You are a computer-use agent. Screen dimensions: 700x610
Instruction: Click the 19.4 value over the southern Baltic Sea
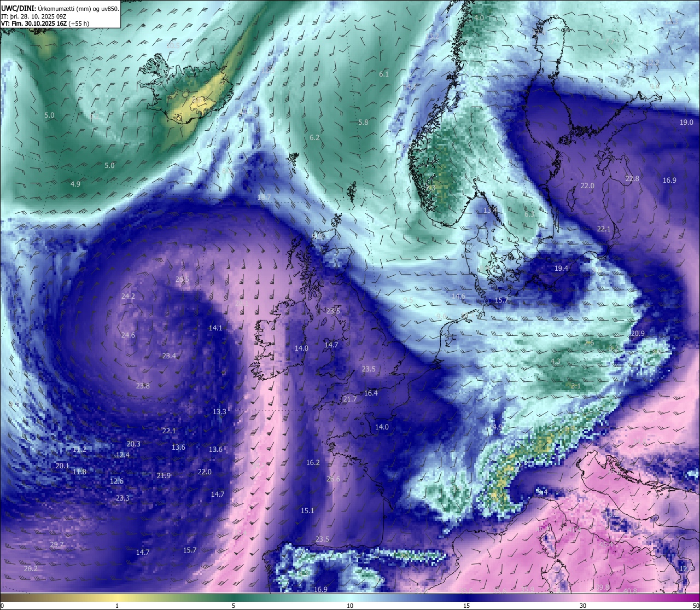561,269
